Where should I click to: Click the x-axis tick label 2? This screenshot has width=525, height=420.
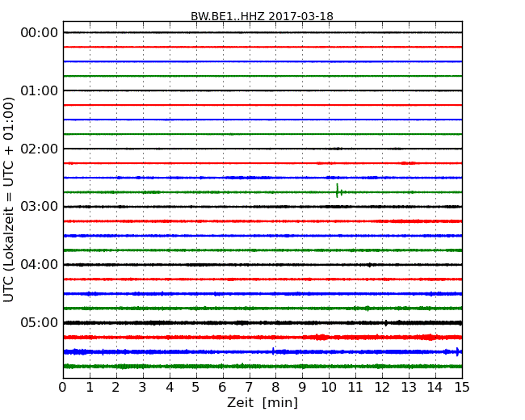coord(115,388)
